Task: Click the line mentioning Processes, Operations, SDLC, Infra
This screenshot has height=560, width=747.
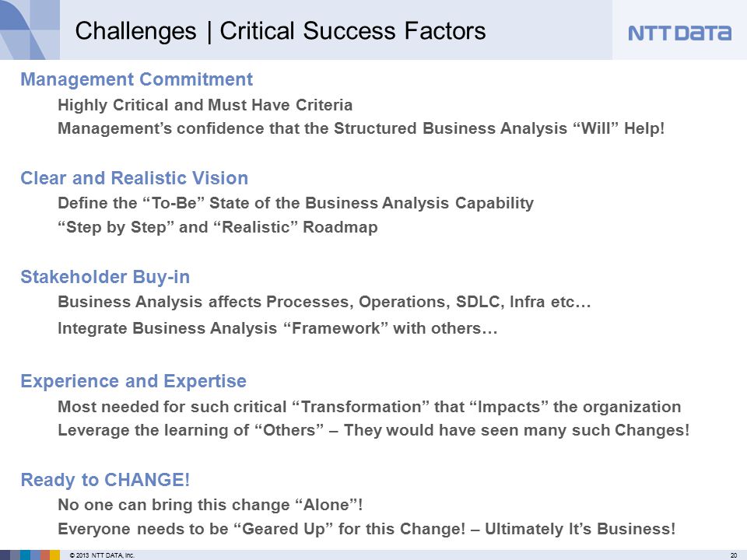Action: pyautogui.click(x=324, y=302)
